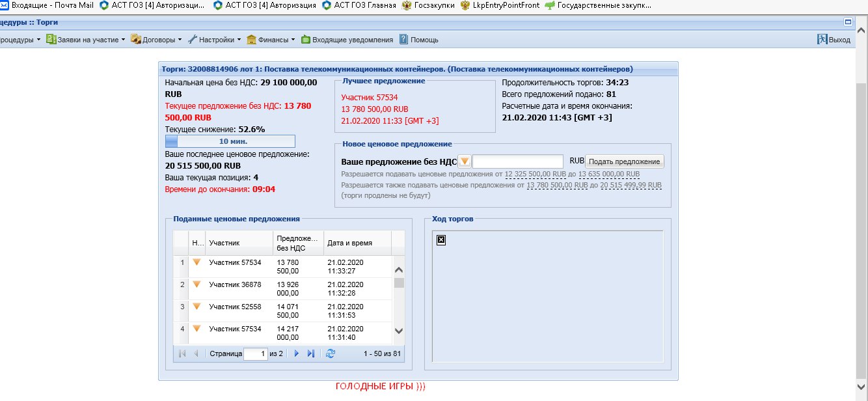Open the Финансы menu
868x401 pixels.
point(271,40)
